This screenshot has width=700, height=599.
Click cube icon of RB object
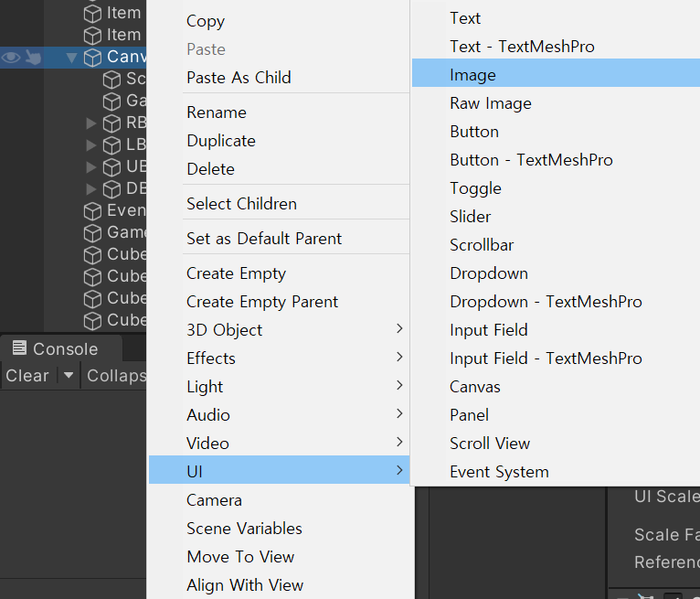tap(111, 123)
